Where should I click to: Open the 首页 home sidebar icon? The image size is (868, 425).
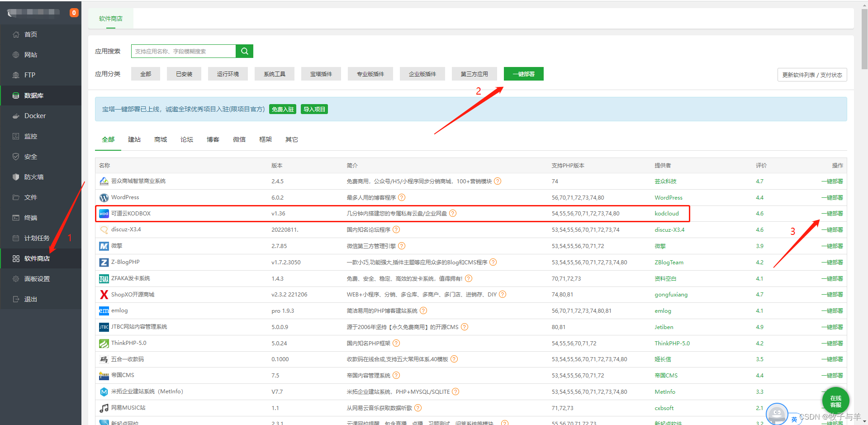(x=16, y=34)
